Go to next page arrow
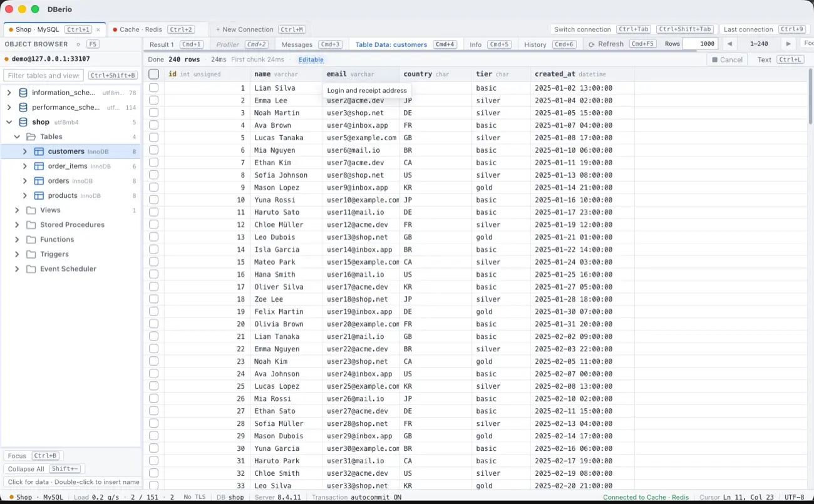The image size is (814, 504). point(788,44)
